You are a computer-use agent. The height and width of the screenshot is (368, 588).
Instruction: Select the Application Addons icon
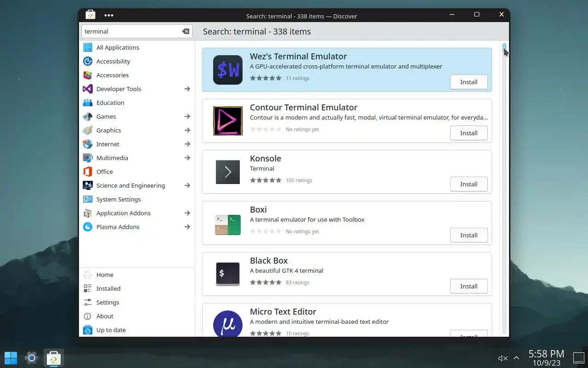coord(88,213)
